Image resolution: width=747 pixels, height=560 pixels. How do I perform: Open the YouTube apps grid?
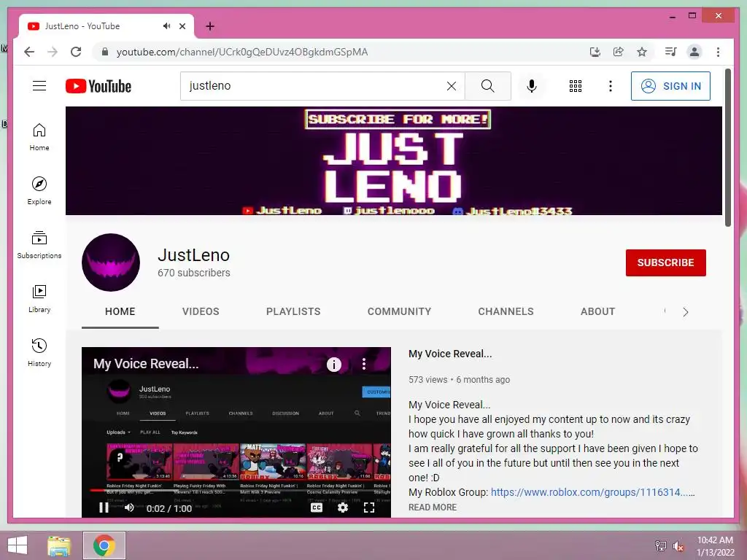tap(575, 86)
